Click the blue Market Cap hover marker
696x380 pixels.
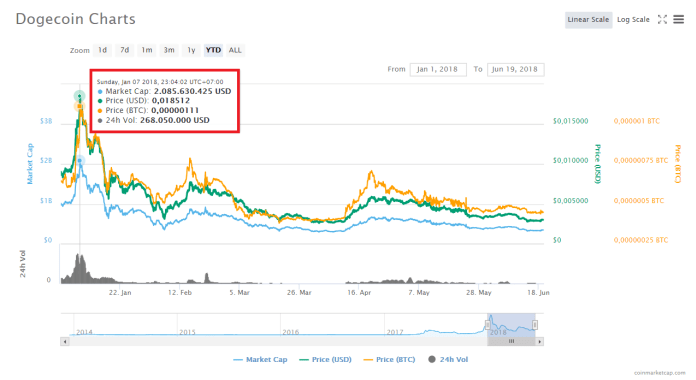pyautogui.click(x=79, y=160)
